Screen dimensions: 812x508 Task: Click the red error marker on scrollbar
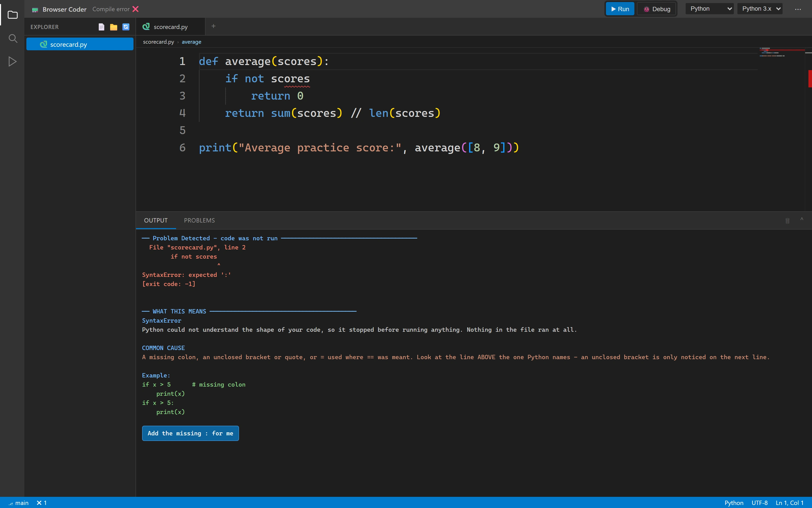click(810, 79)
